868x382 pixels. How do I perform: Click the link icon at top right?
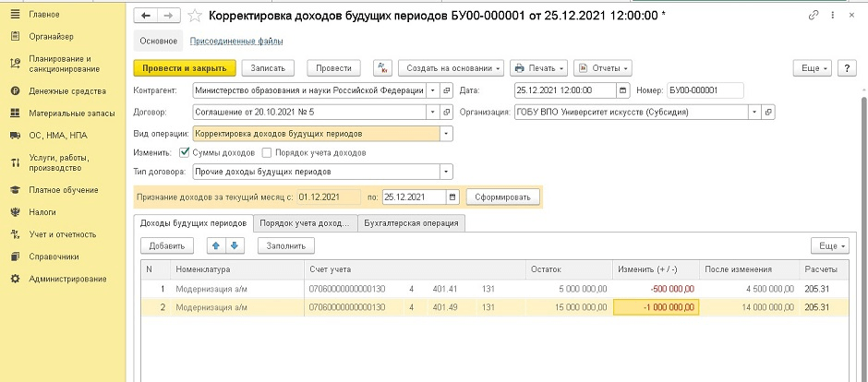pos(813,16)
